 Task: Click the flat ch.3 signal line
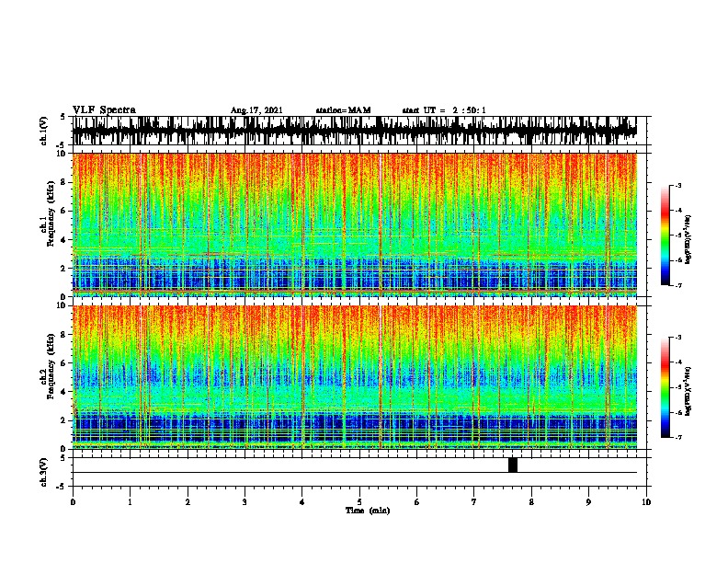click(355, 473)
